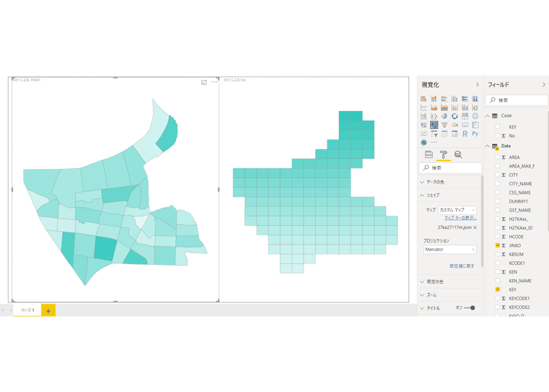The height and width of the screenshot is (392, 549).
Task: Select the area chart visual
Action: coord(434,107)
